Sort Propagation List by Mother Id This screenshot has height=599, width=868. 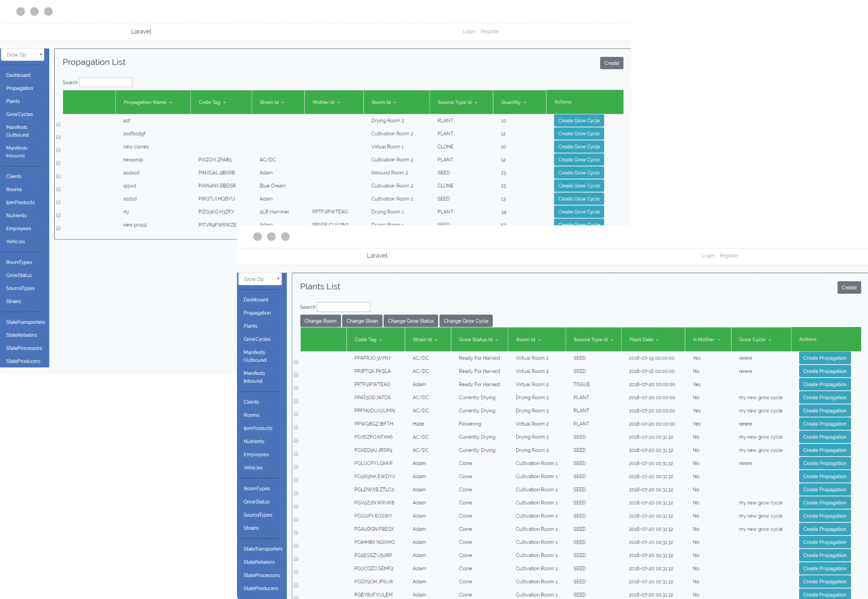(x=339, y=103)
